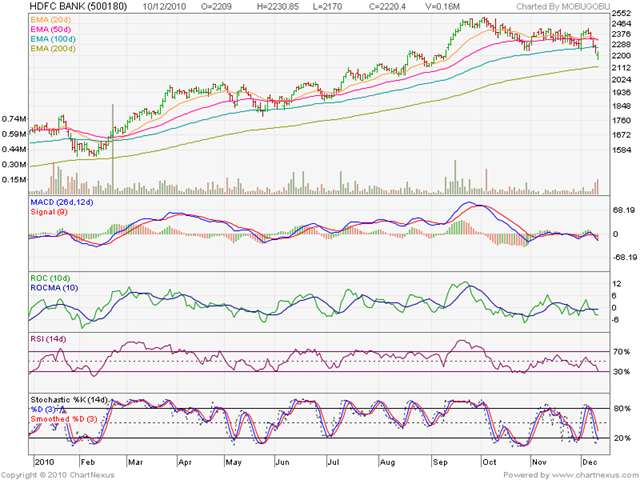The image size is (640, 480).
Task: Select the date 10/12/2010 in the header
Action: click(164, 7)
